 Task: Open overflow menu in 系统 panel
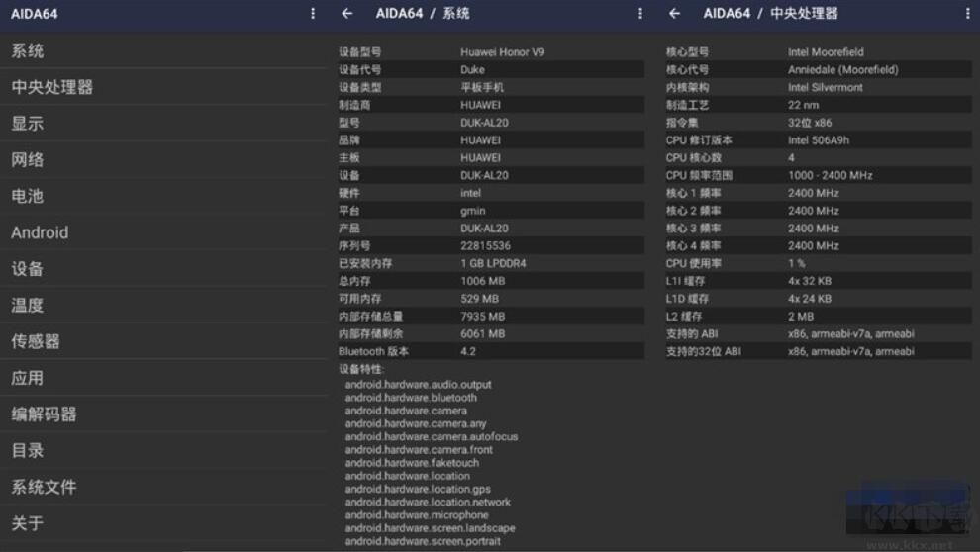640,13
